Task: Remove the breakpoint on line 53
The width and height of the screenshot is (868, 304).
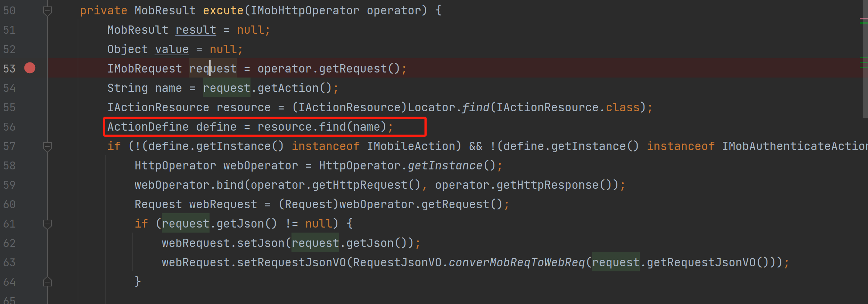Action: [x=30, y=68]
